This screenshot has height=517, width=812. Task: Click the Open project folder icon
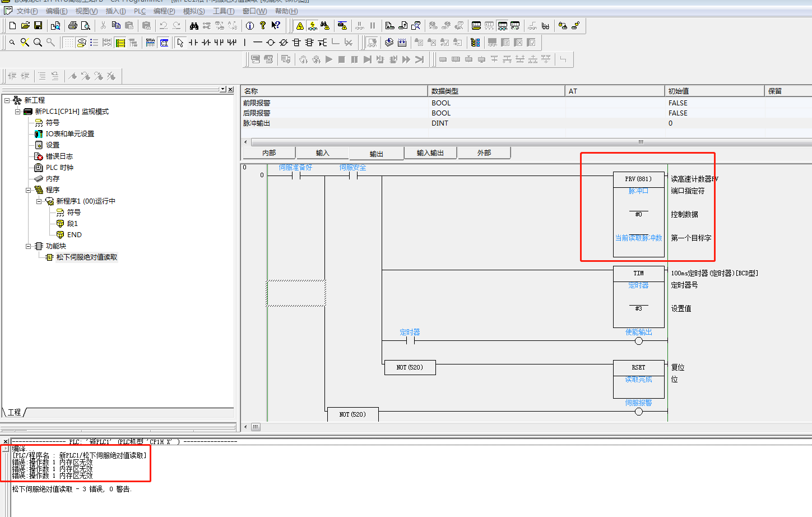(x=25, y=25)
